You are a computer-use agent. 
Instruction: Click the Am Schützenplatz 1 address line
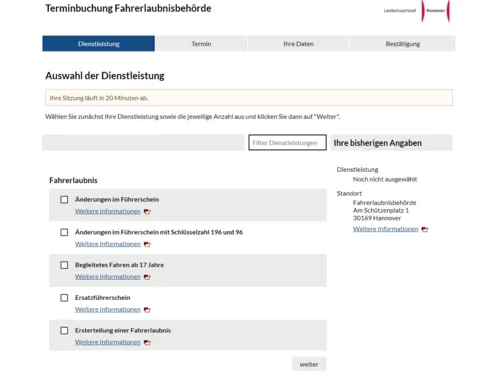381,210
